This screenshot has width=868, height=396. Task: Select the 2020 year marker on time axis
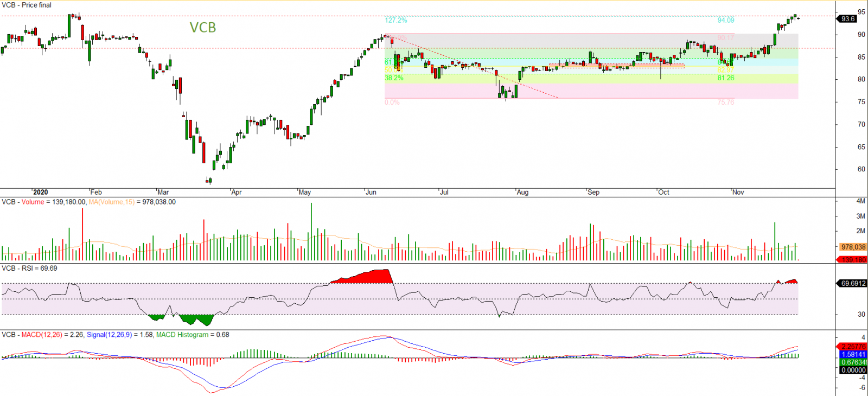(x=40, y=192)
